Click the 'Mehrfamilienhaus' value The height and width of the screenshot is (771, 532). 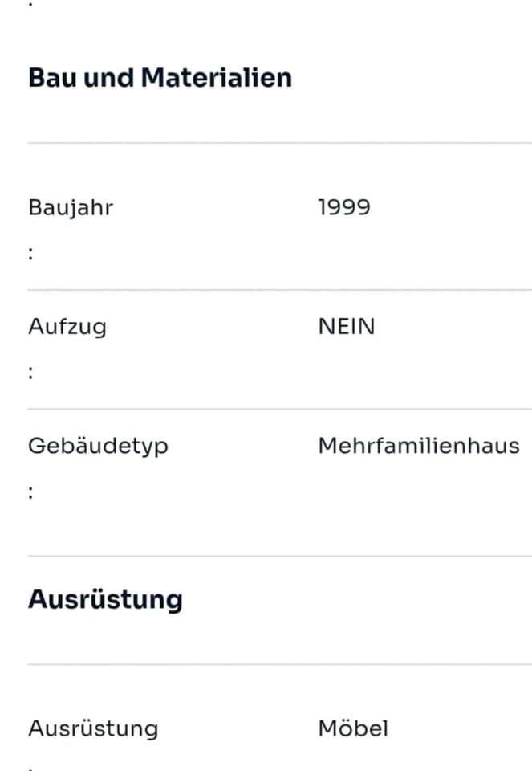pyautogui.click(x=418, y=447)
